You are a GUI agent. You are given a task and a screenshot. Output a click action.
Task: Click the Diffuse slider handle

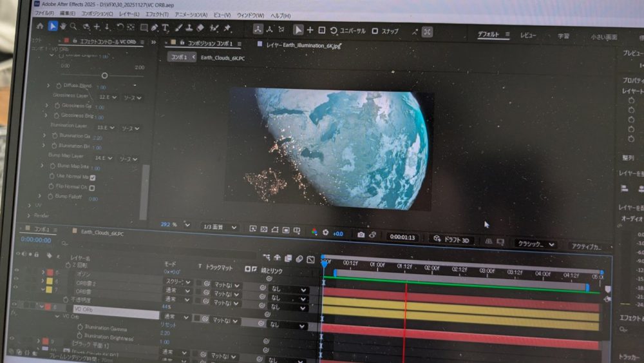coord(104,75)
